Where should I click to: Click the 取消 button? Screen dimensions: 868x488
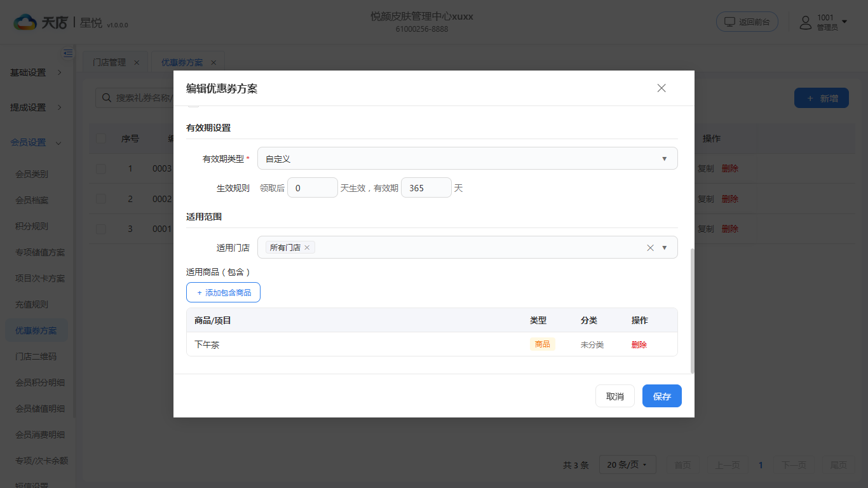[615, 396]
